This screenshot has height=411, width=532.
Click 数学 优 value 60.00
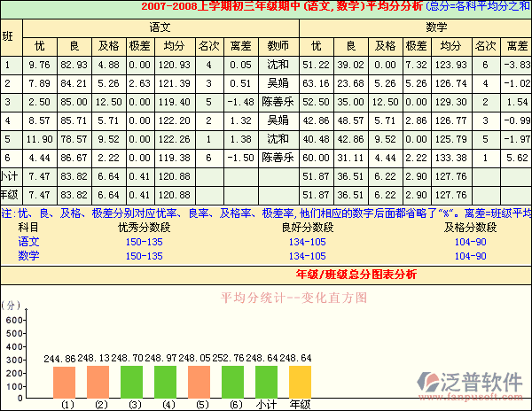(x=316, y=158)
